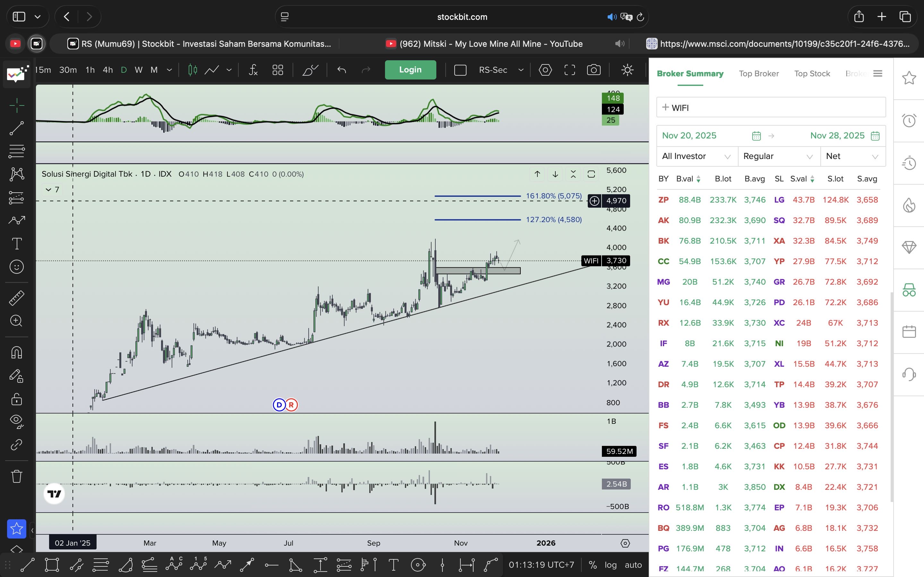Switch to the Top Broker tab
This screenshot has height=577, width=924.
(758, 74)
